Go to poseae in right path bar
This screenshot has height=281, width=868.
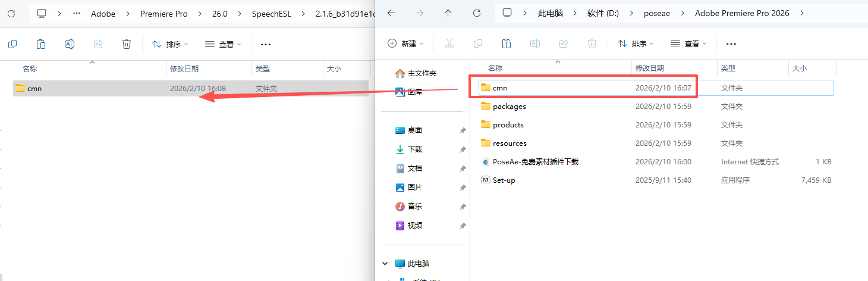[x=657, y=13]
